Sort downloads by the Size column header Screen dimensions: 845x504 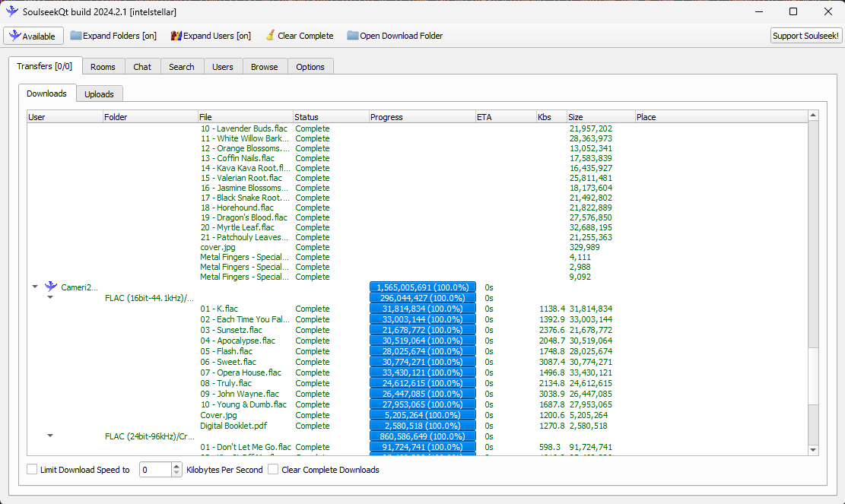click(601, 117)
